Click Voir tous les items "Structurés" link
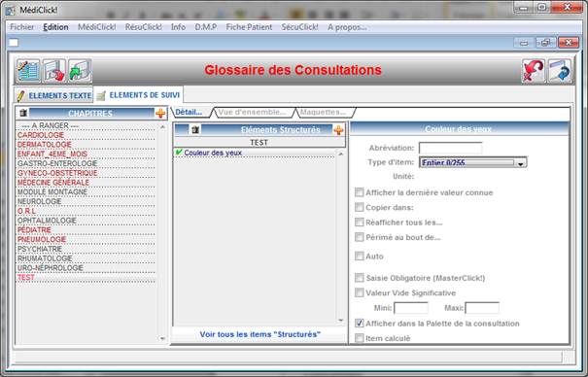The image size is (588, 377). pos(259,334)
